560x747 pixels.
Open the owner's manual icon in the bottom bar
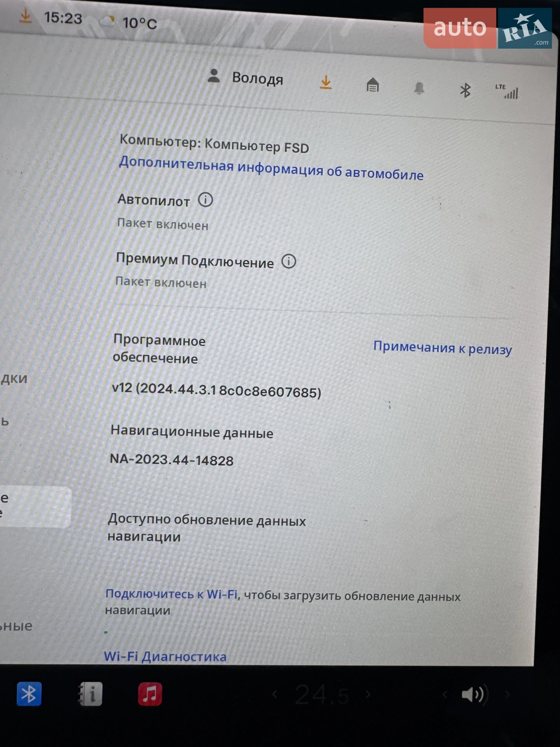[x=90, y=694]
